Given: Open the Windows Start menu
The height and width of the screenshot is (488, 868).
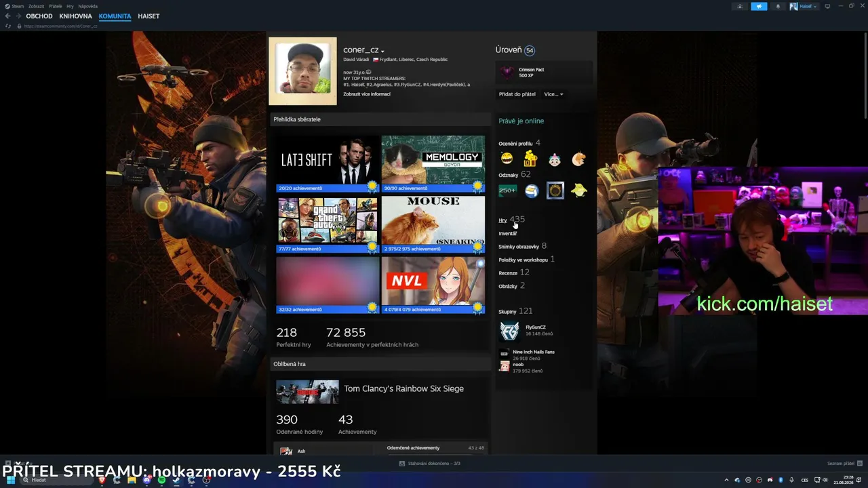Looking at the screenshot, I should 11,480.
